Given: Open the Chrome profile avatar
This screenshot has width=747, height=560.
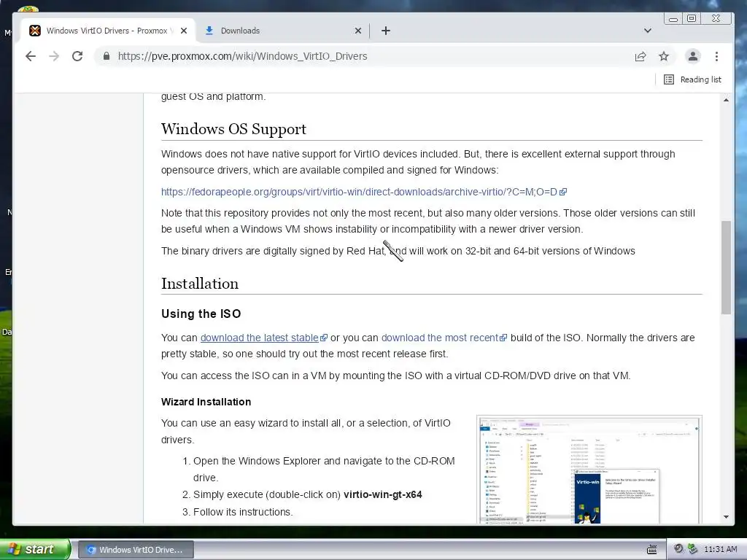Looking at the screenshot, I should click(x=693, y=56).
